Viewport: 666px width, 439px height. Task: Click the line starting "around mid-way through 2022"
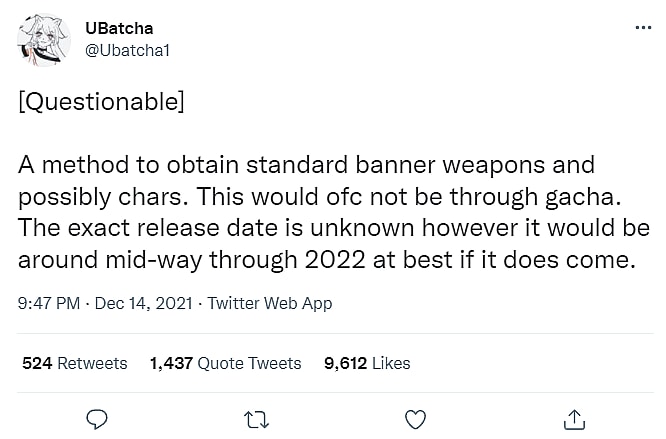(x=326, y=260)
